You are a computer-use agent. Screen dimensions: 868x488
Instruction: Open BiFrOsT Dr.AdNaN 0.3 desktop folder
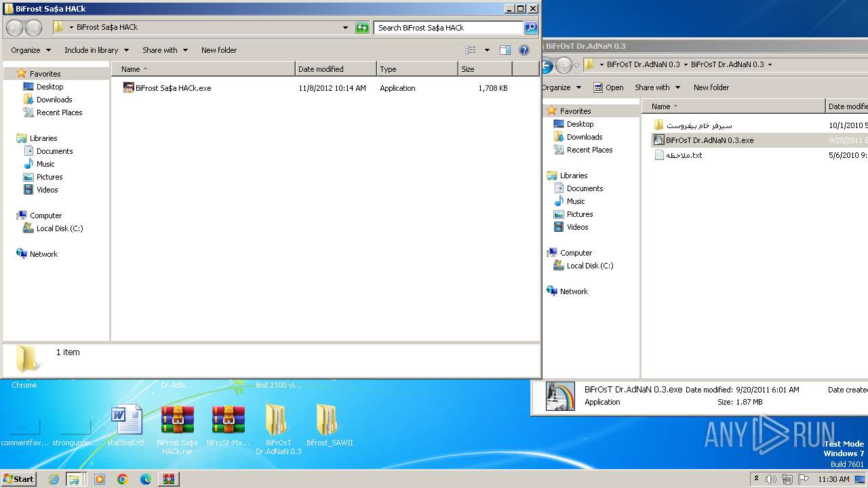(x=278, y=430)
